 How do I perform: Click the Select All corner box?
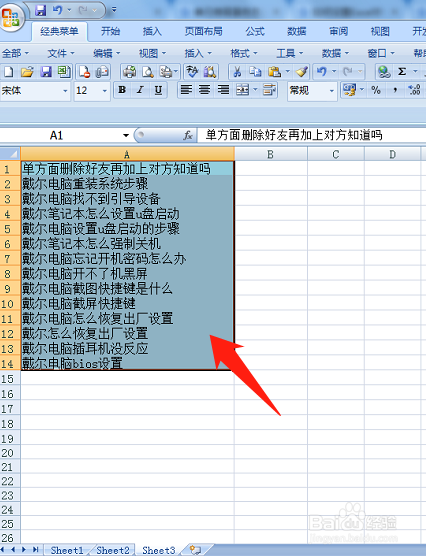[10, 154]
